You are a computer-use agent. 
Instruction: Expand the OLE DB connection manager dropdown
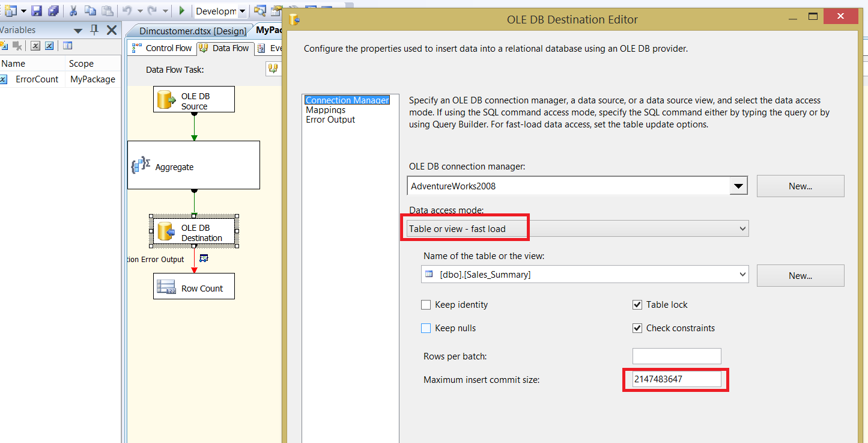(x=738, y=186)
